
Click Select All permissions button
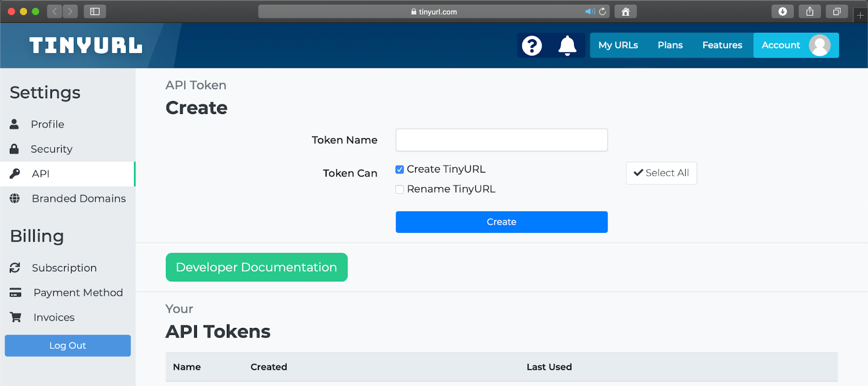[x=661, y=173]
